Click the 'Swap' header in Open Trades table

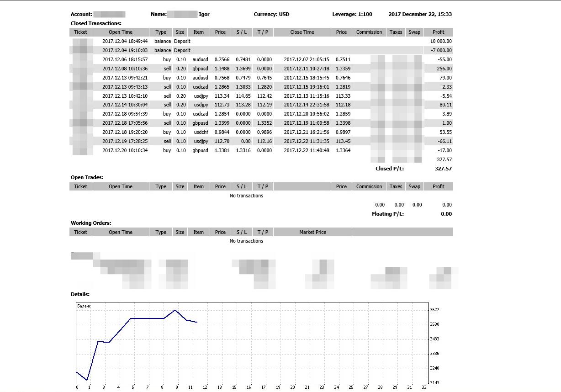tap(414, 186)
